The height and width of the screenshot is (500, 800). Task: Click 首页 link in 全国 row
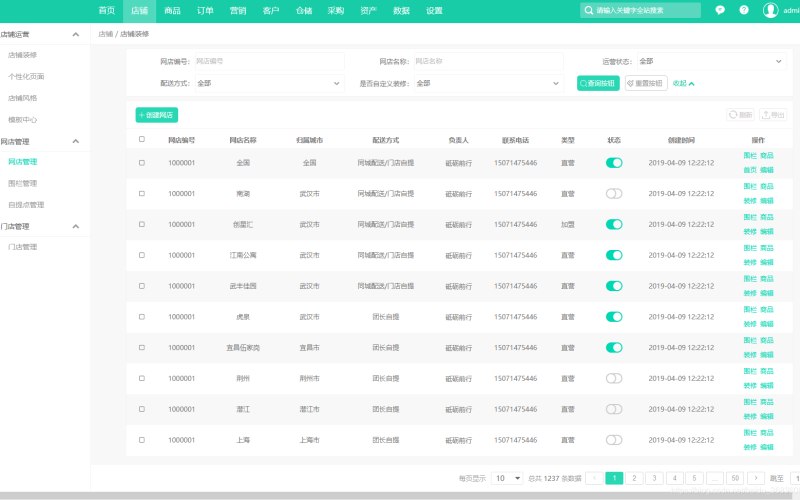coord(750,170)
